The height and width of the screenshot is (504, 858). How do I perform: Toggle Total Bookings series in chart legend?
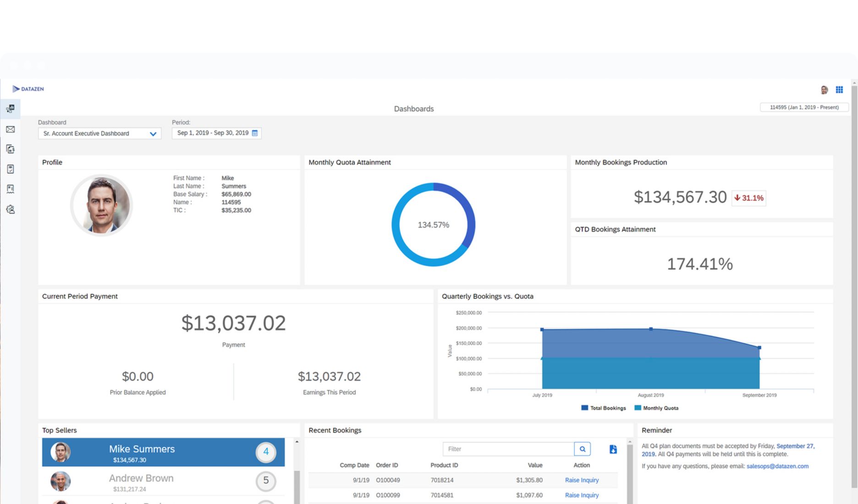pos(603,408)
